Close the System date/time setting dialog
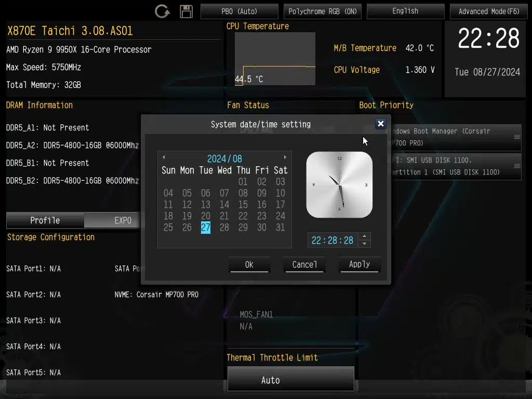 coord(380,124)
